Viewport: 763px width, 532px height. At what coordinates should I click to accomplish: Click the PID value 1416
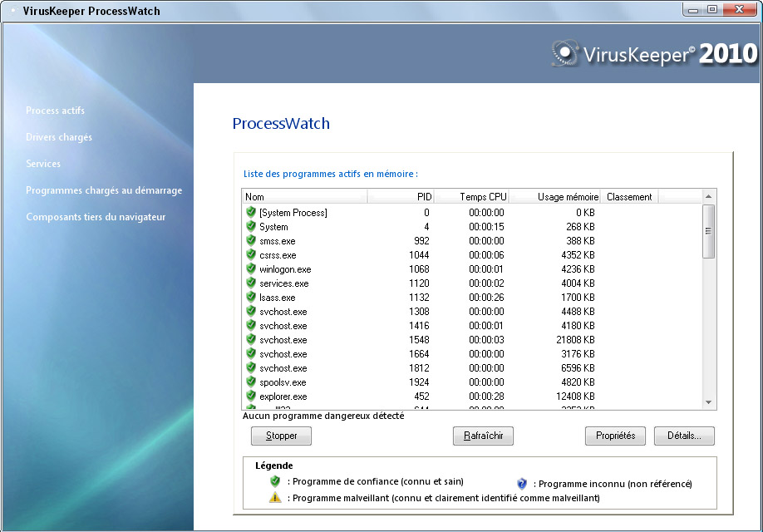(419, 326)
